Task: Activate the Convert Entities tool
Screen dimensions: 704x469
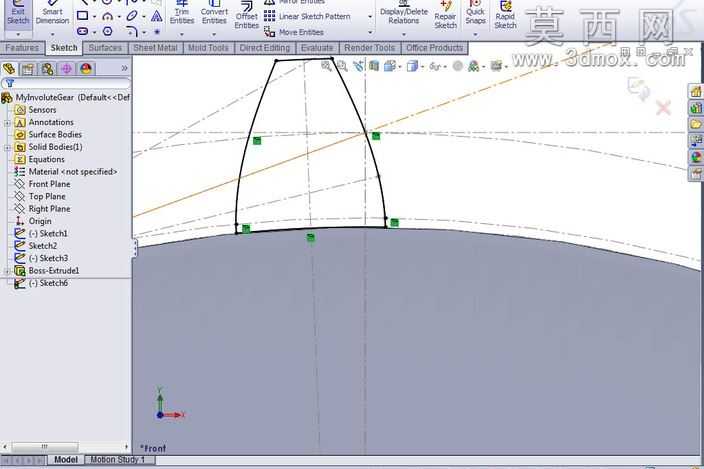Action: (214, 13)
